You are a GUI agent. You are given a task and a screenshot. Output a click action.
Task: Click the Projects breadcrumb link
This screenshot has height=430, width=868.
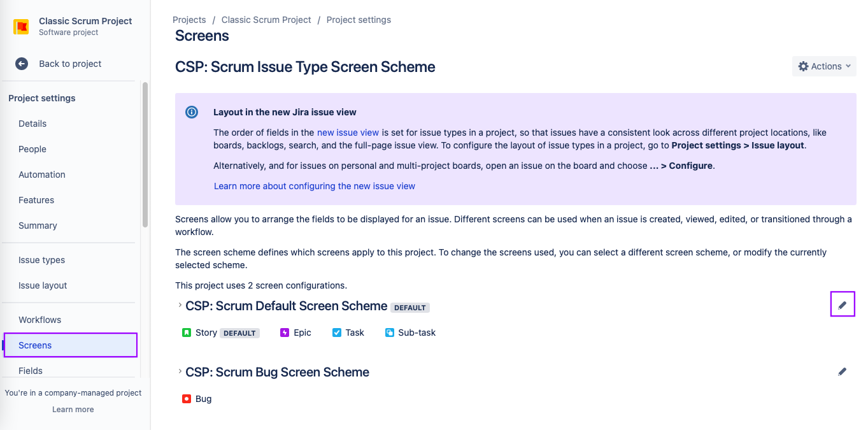tap(189, 20)
